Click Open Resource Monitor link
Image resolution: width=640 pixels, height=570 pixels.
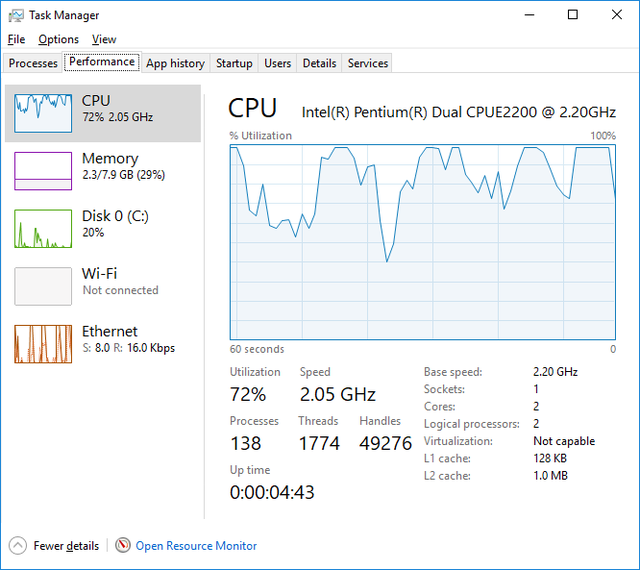[x=196, y=546]
